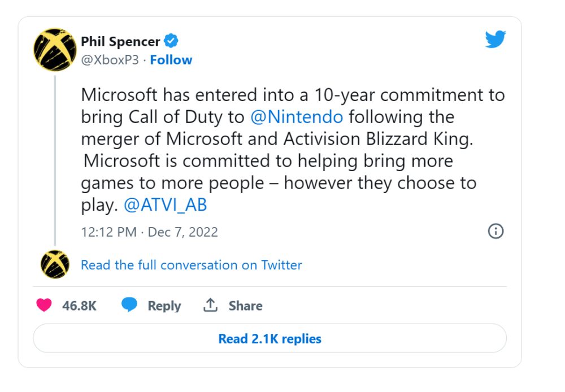
Task: Open the tweet info icon
Action: pos(496,231)
